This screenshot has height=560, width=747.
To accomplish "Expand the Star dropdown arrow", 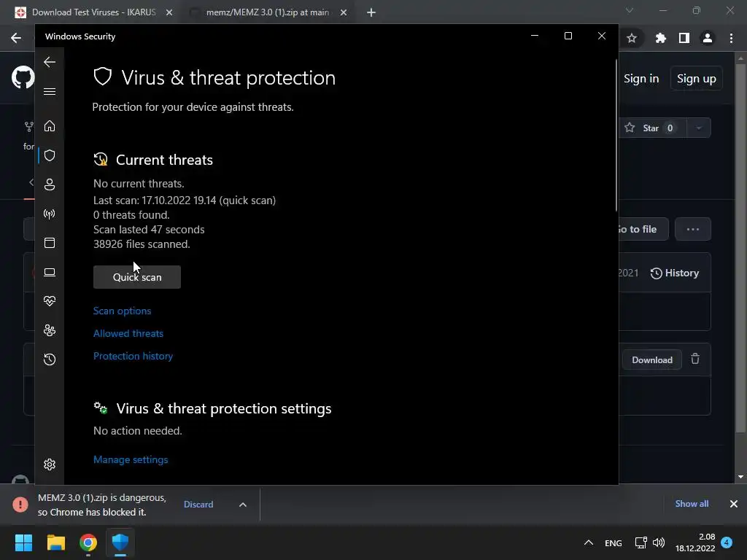I will tap(699, 128).
